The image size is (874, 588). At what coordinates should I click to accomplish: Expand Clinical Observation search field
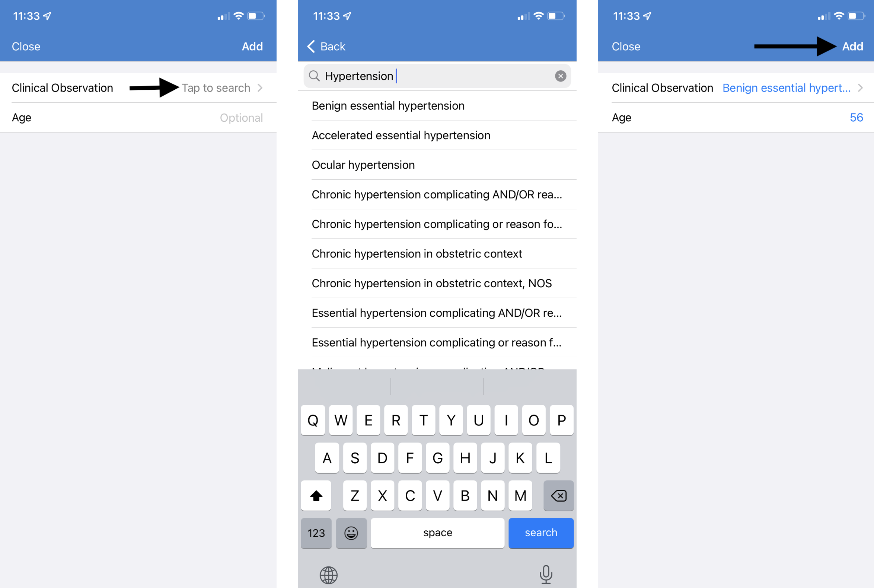pos(217,87)
